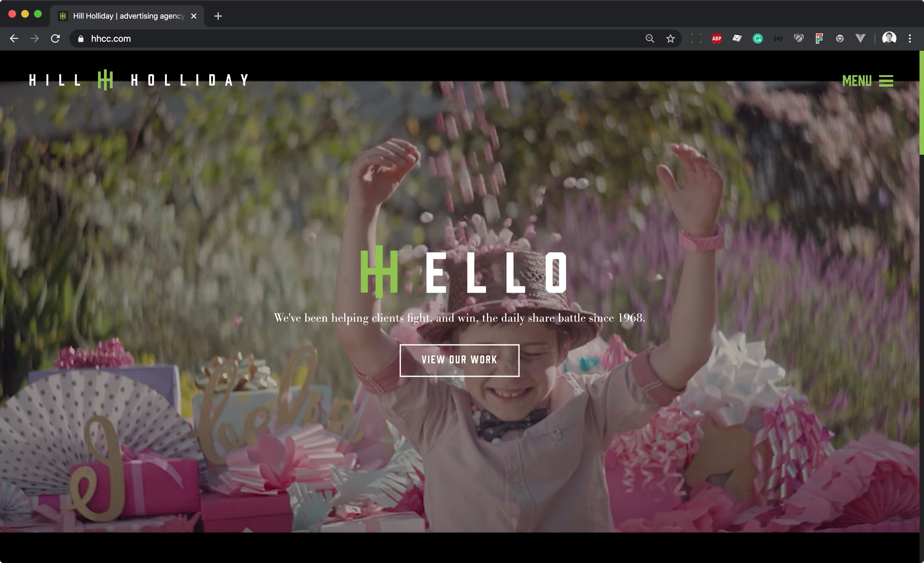Image resolution: width=924 pixels, height=563 pixels.
Task: Click the white tag-shaped extension icon
Action: [x=737, y=38]
